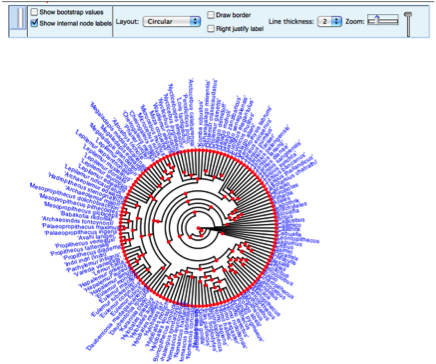Select the 'Palaeopropithecus maximus' leaf label
436x364 pixels.
(79, 226)
